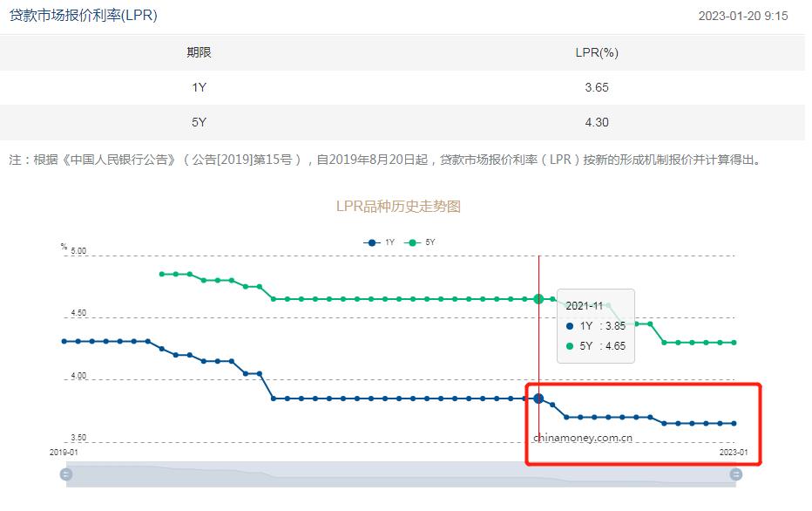The image size is (812, 511).
Task: Select the 5Y row showing 4.30
Action: point(406,122)
